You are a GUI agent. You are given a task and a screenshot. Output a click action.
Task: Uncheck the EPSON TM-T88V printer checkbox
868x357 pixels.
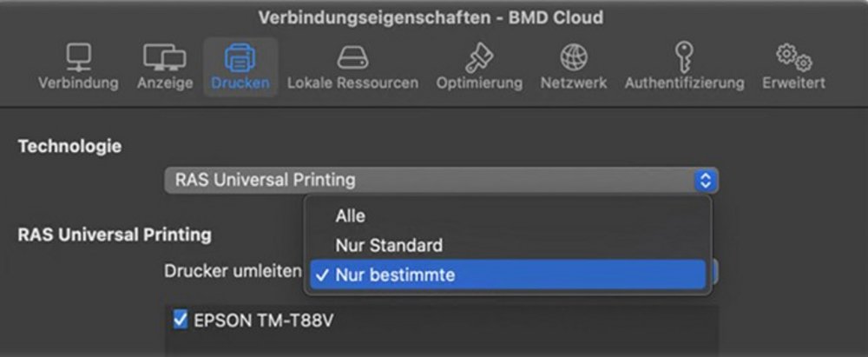181,321
